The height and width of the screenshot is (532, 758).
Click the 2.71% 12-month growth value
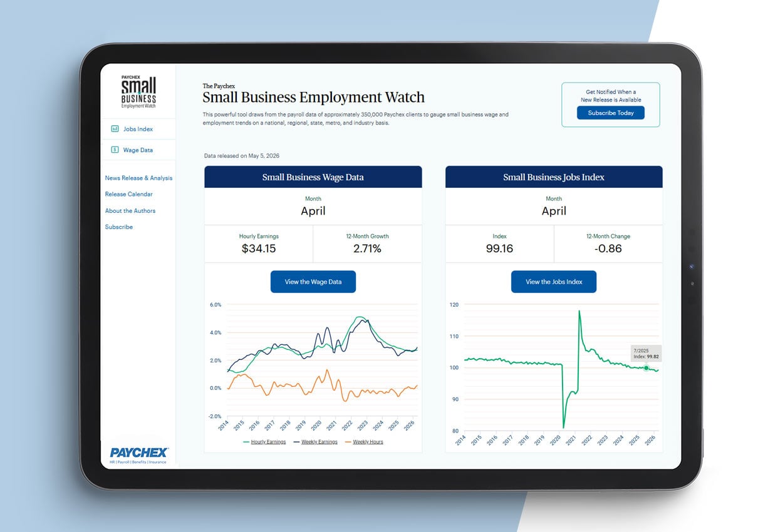coord(367,248)
